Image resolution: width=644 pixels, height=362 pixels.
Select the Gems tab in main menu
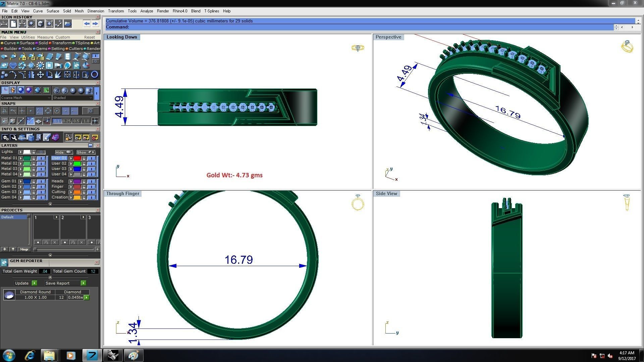pos(41,49)
